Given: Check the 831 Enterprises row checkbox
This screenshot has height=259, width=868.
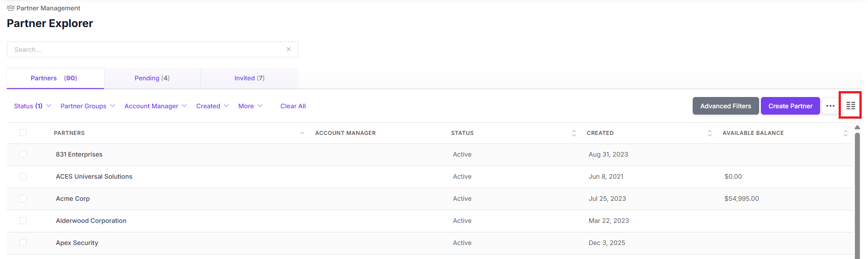Looking at the screenshot, I should point(23,154).
